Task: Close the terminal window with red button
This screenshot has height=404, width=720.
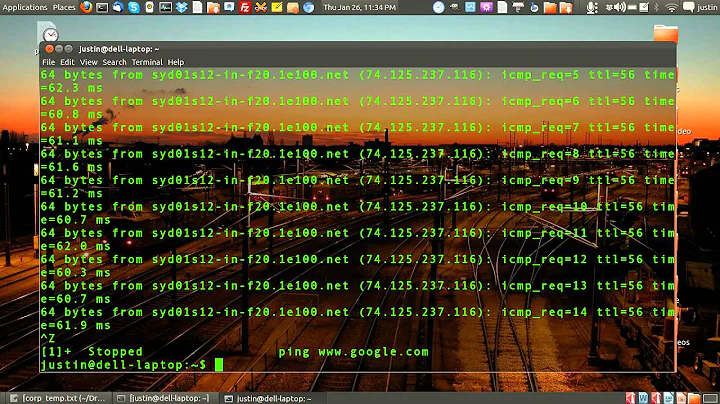Action: (49, 49)
